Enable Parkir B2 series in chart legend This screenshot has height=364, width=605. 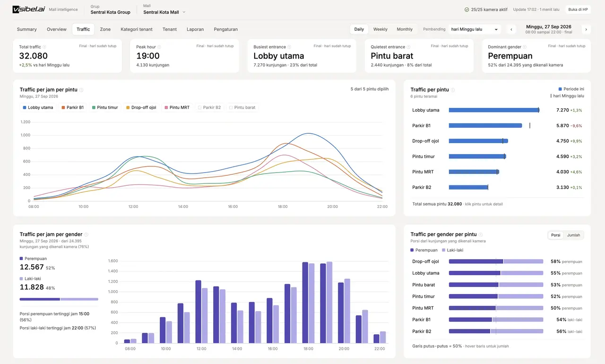[x=209, y=107]
